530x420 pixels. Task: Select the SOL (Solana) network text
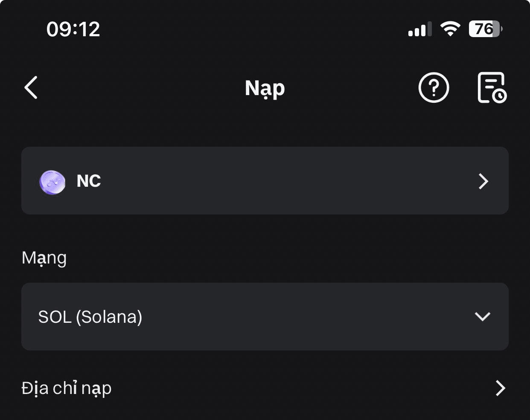coord(90,317)
